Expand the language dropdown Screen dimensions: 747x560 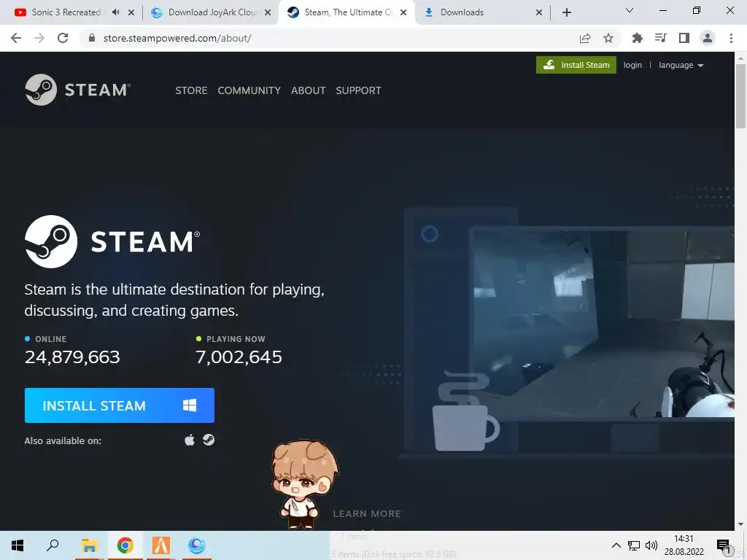pyautogui.click(x=681, y=65)
